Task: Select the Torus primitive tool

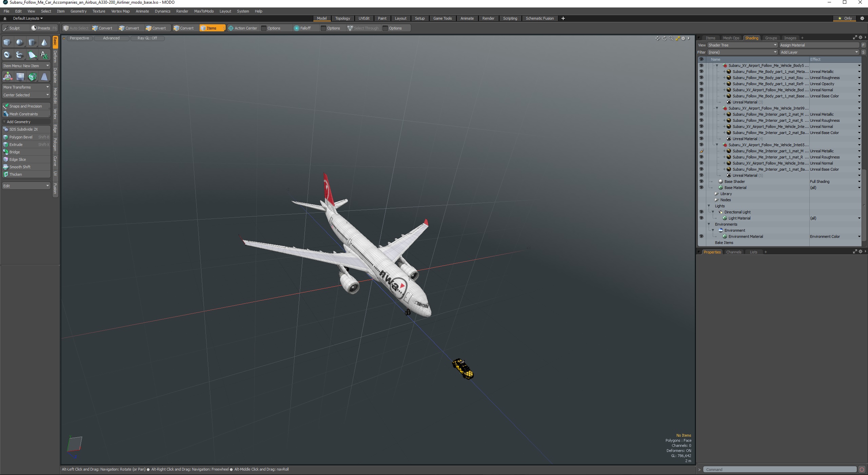Action: click(x=7, y=55)
